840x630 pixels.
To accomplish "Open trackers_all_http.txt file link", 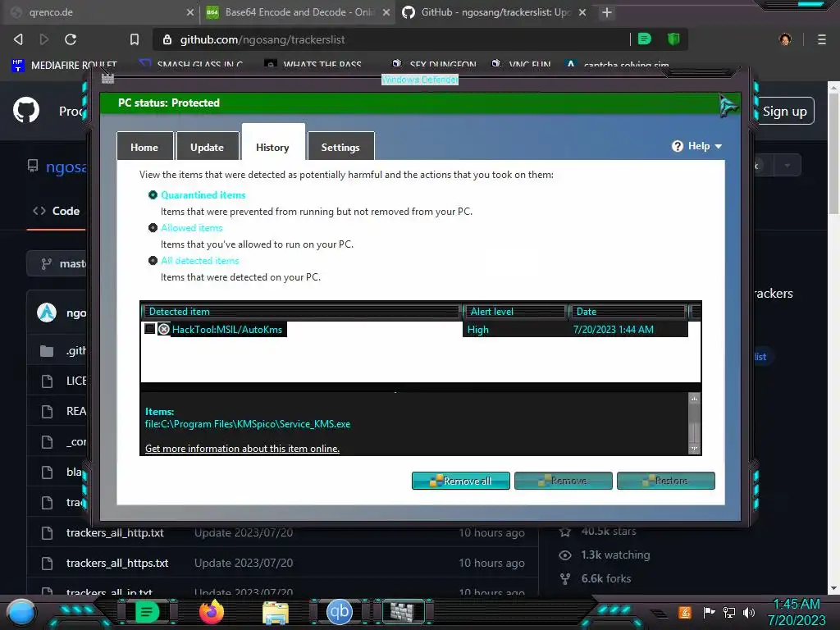I will [115, 532].
